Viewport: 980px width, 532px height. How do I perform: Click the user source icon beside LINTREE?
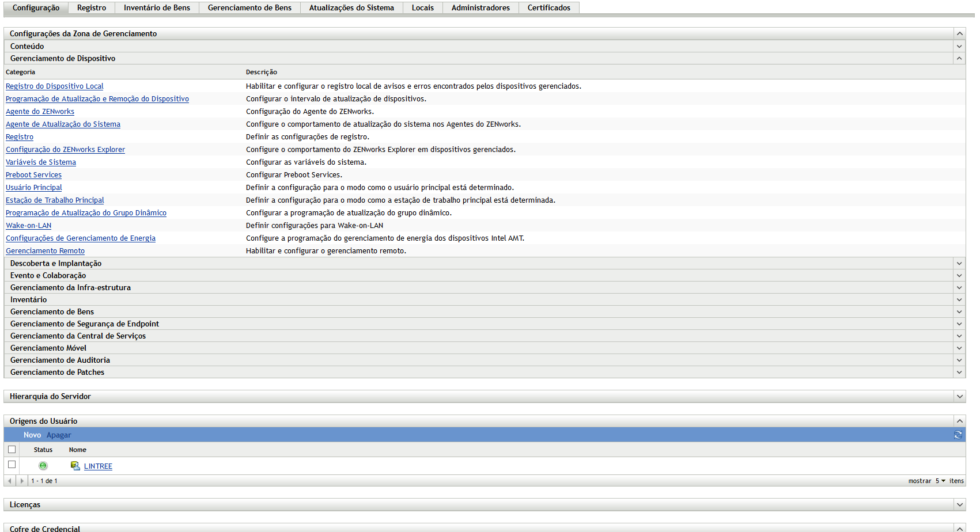tap(75, 466)
